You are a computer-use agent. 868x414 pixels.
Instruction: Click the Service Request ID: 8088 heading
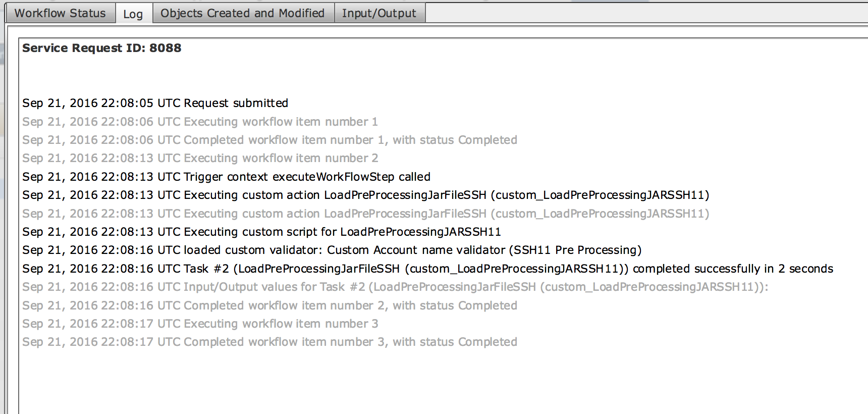101,48
